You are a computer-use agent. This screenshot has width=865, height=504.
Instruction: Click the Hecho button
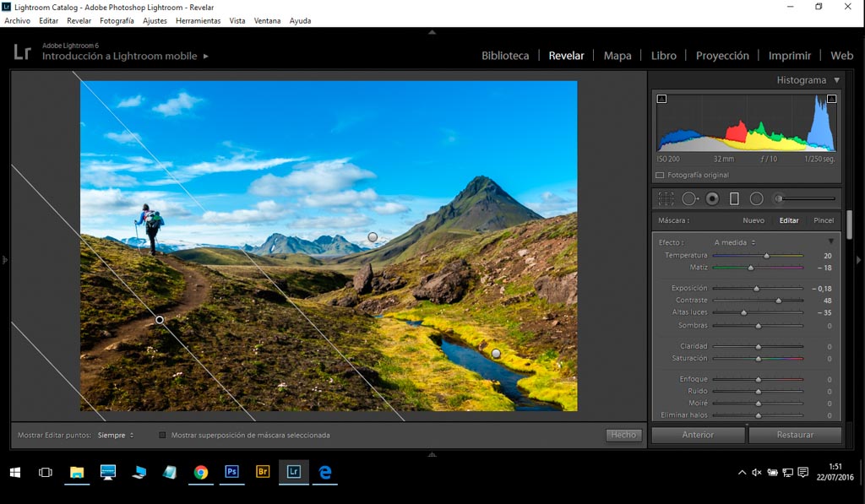(623, 435)
